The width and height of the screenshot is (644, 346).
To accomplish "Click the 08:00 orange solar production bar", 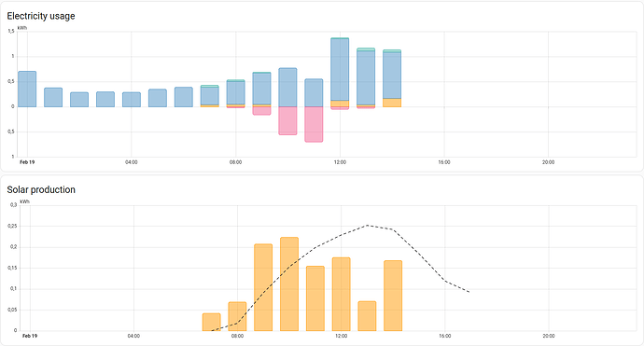I will pos(237,316).
